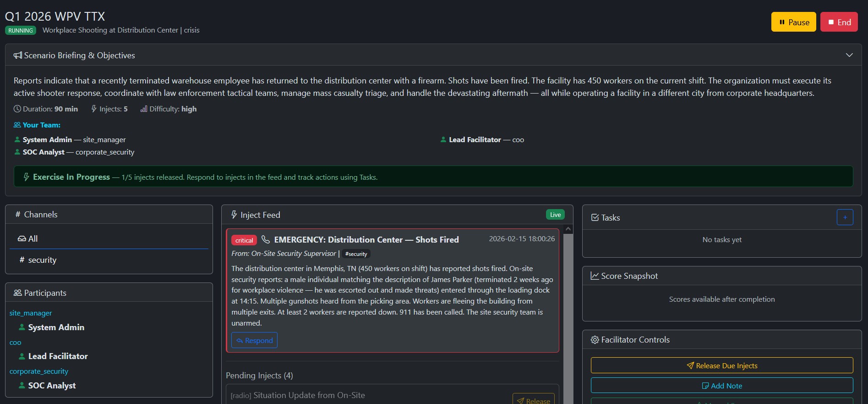
Task: Click the Release Due Injects button
Action: (721, 365)
